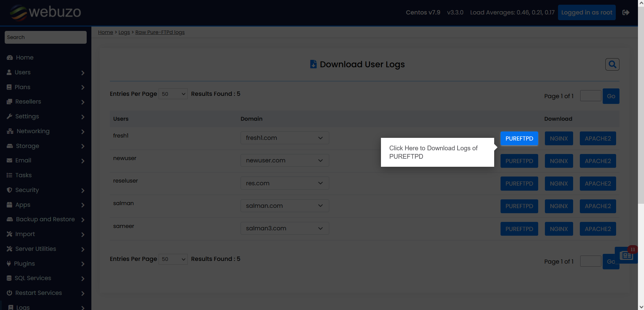Image resolution: width=644 pixels, height=310 pixels.
Task: Open the fresh1.com domain dropdown
Action: point(285,138)
